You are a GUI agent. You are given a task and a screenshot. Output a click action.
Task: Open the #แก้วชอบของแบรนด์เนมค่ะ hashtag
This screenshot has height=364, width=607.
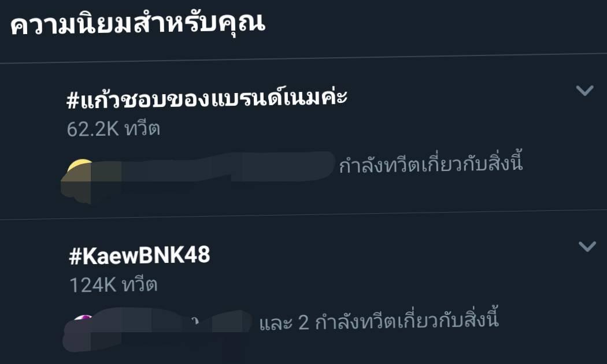tap(207, 98)
